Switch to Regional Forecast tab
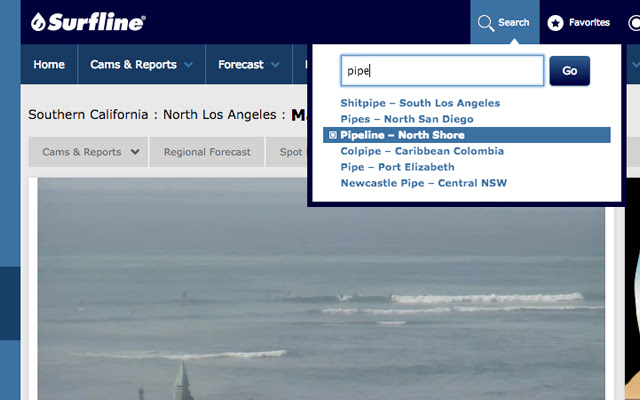The width and height of the screenshot is (640, 400). click(x=207, y=152)
